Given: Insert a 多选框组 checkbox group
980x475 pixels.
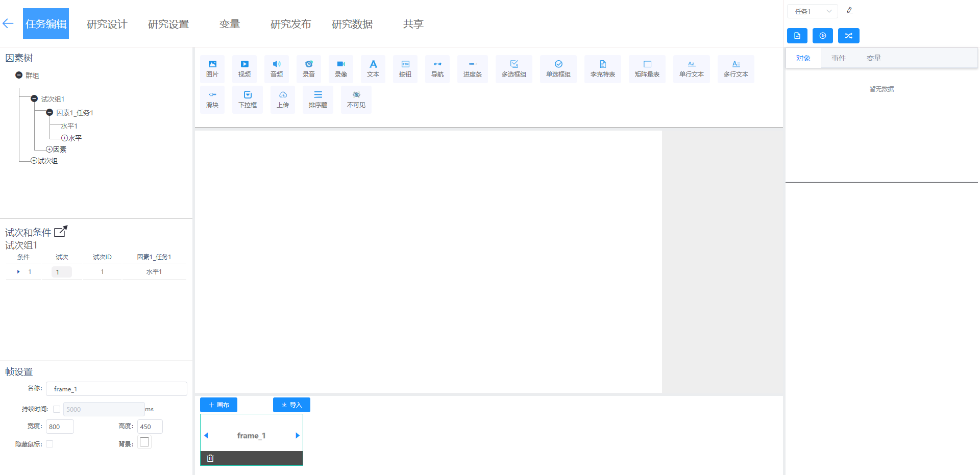Looking at the screenshot, I should [x=514, y=69].
